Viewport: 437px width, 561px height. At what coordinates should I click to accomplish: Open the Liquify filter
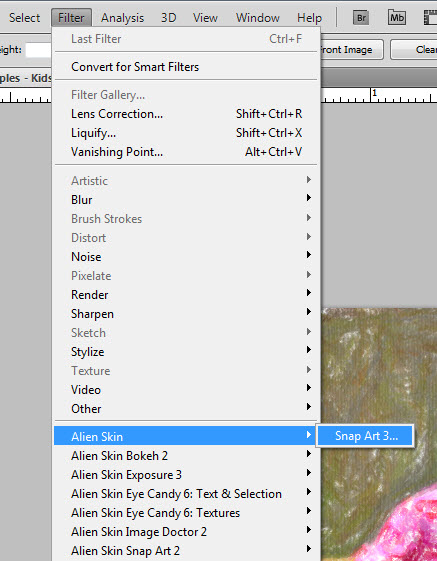(x=186, y=133)
